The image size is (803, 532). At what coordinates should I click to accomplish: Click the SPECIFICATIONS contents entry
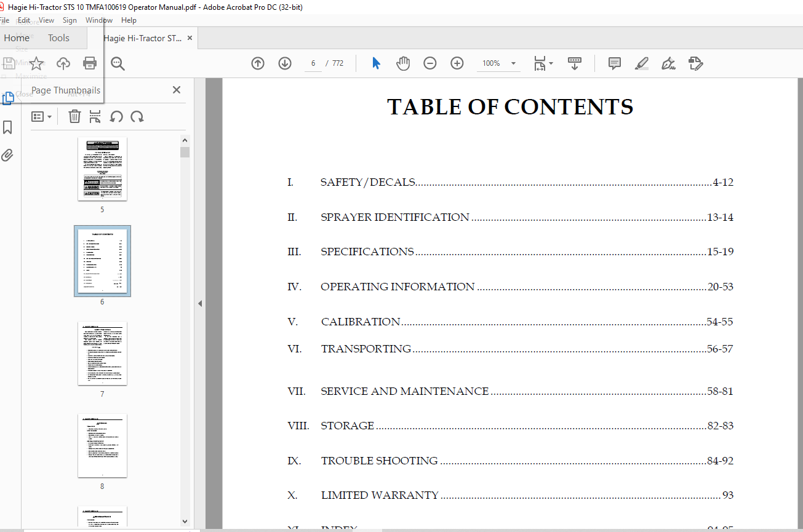510,252
